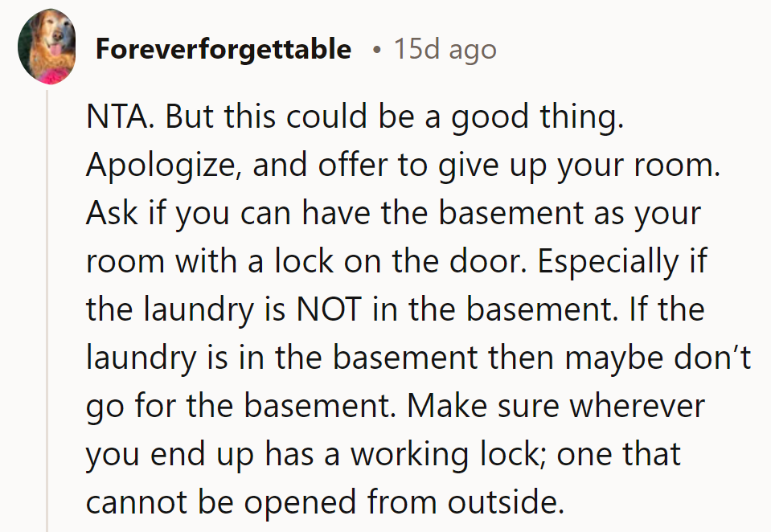
Task: Click the 15d ago timestamp
Action: [445, 50]
